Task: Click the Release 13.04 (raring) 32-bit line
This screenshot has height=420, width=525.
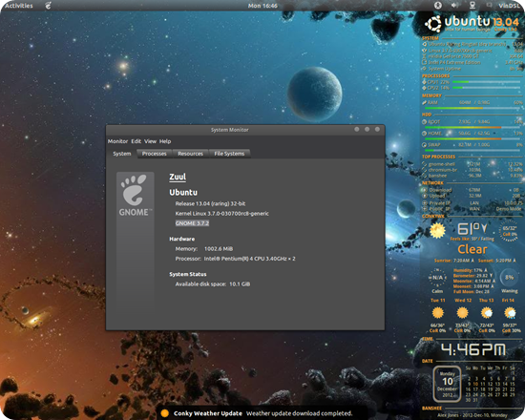Action: 210,203
